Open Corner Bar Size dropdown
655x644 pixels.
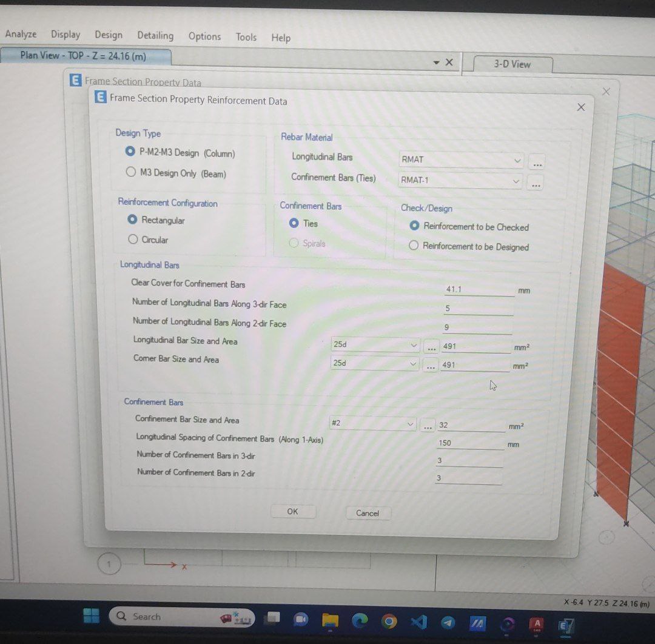click(374, 363)
